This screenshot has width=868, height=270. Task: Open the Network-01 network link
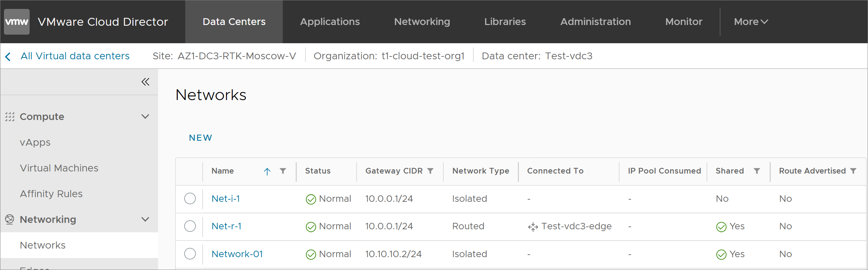point(237,254)
